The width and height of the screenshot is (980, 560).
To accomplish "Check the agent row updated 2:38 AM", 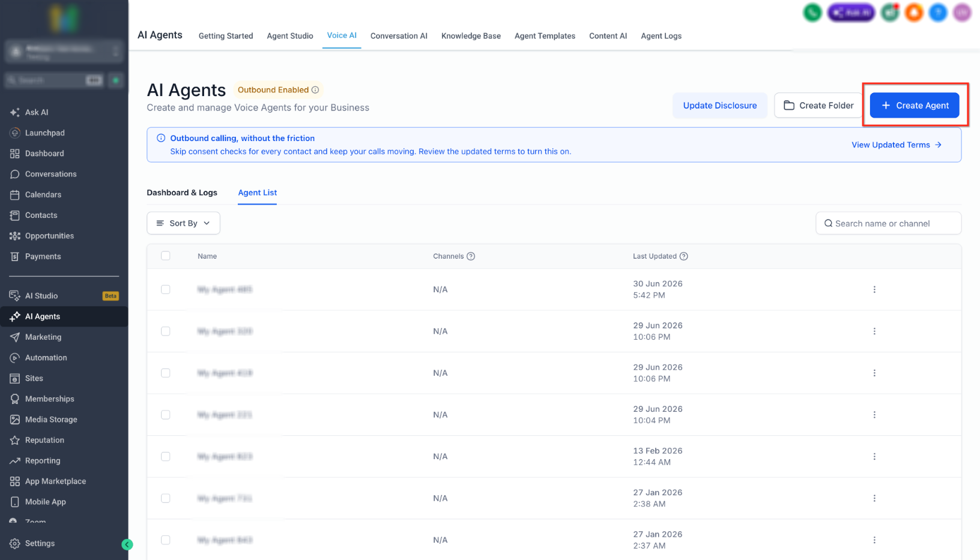I will [166, 498].
